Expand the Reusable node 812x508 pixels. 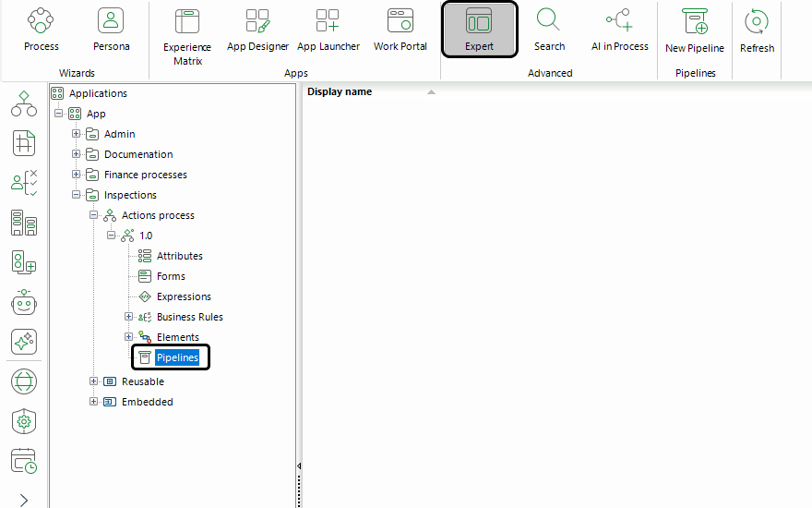point(94,381)
